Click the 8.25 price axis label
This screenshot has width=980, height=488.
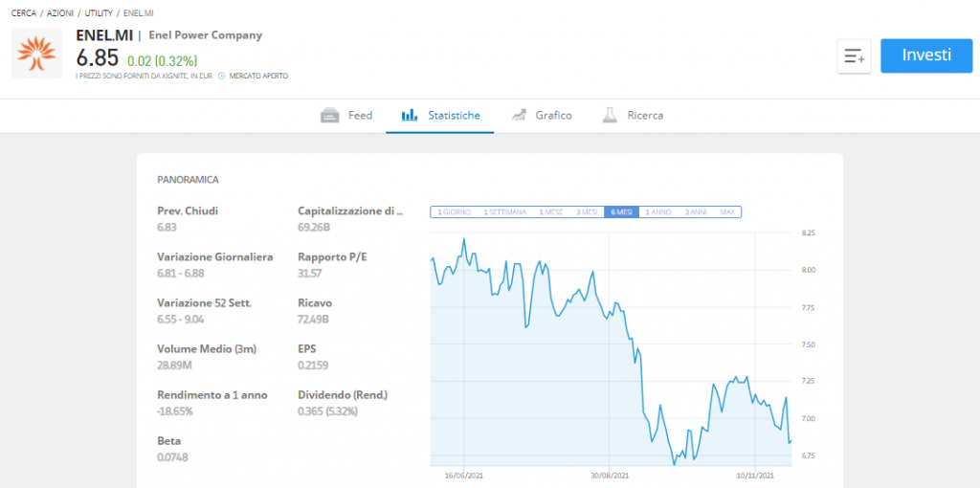click(808, 233)
